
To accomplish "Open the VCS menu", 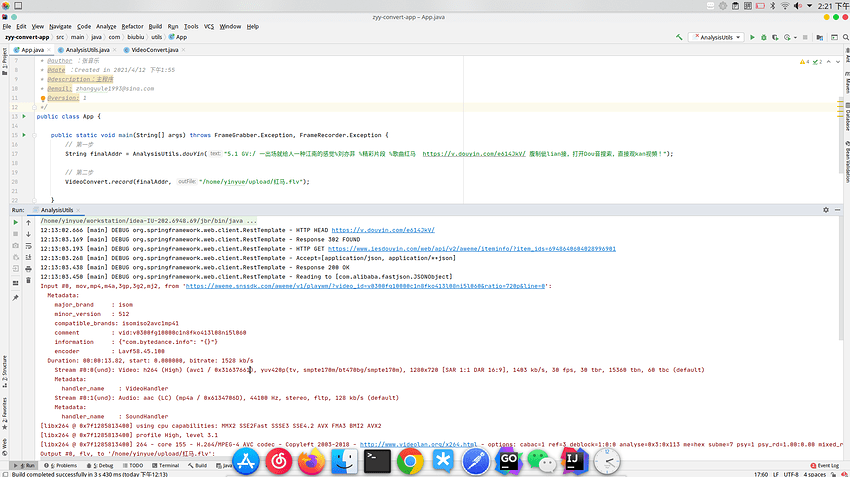I will tap(209, 27).
